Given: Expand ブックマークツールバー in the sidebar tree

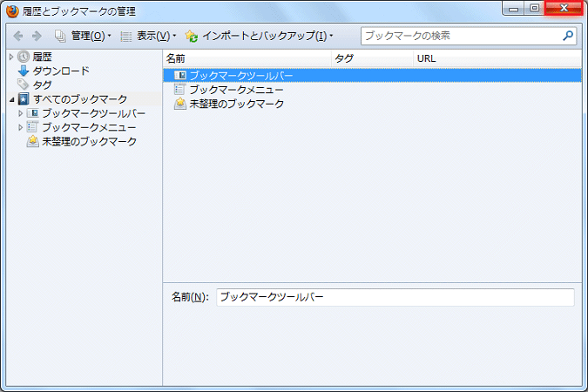Looking at the screenshot, I should [21, 113].
